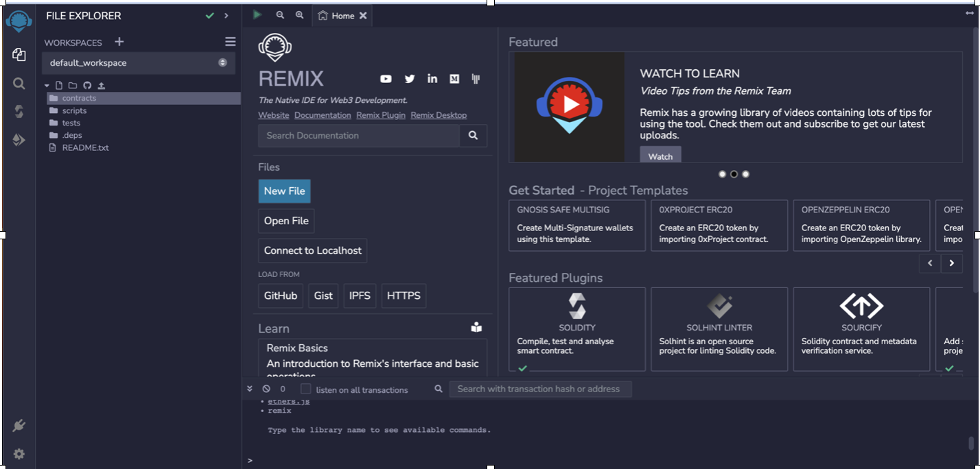Open the default_workspace dropdown
The height and width of the screenshot is (469, 980).
(x=139, y=63)
